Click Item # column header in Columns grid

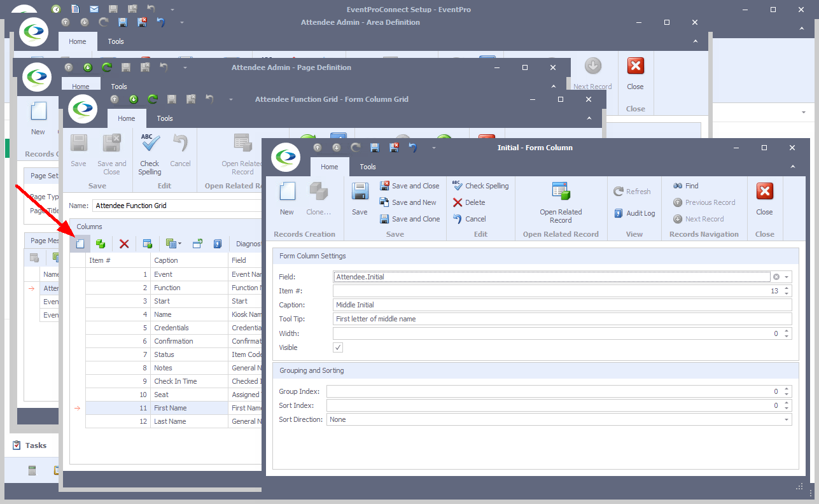118,260
